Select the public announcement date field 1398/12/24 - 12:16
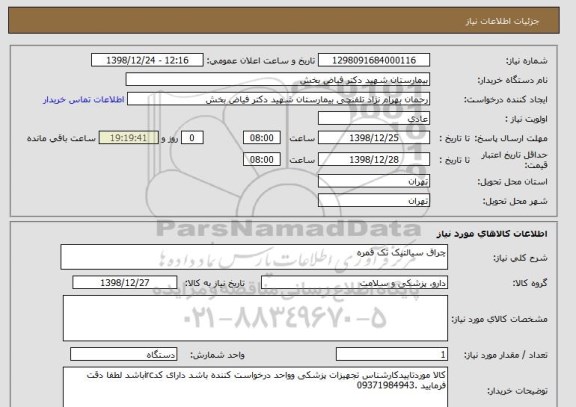Screen dimensions: 576x407 pyautogui.click(x=147, y=60)
